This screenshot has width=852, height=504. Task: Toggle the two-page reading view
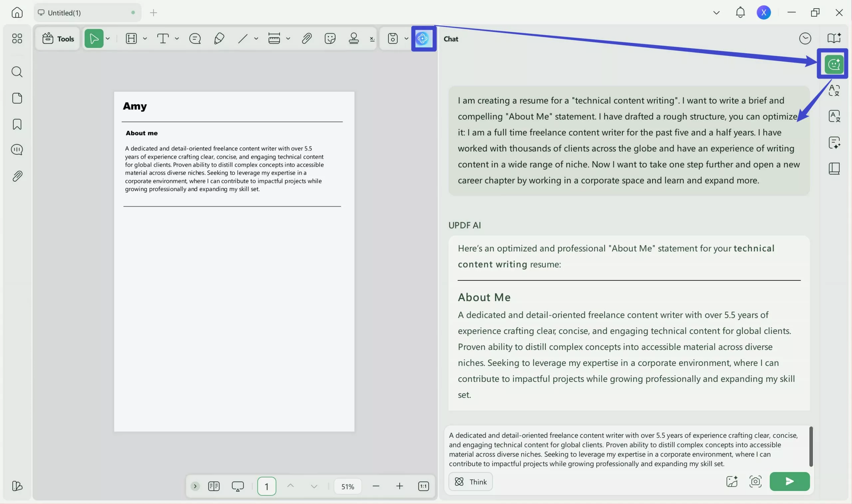(x=214, y=486)
